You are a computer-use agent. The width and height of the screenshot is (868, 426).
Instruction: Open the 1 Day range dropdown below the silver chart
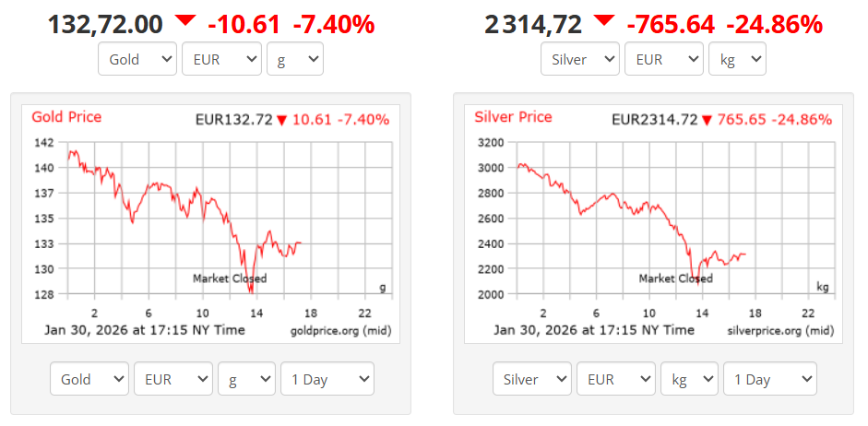click(770, 379)
